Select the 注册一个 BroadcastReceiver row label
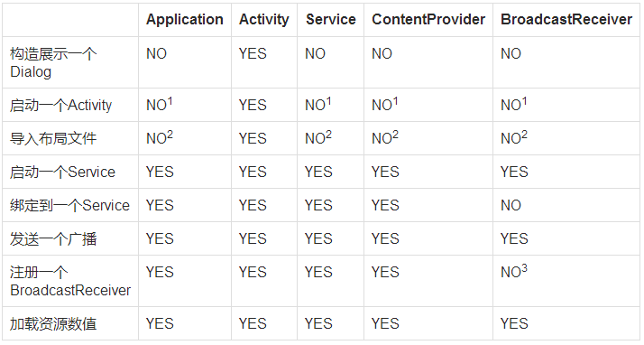 (x=70, y=281)
